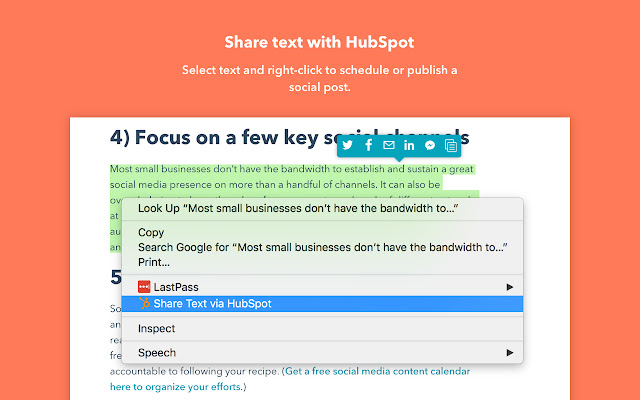Click the Facebook share icon
The height and width of the screenshot is (400, 640).
coord(368,145)
